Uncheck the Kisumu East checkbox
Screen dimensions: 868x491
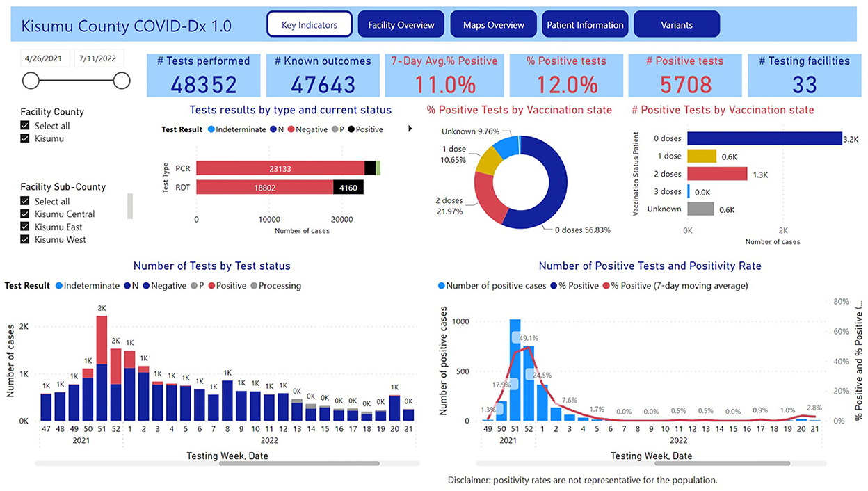26,227
